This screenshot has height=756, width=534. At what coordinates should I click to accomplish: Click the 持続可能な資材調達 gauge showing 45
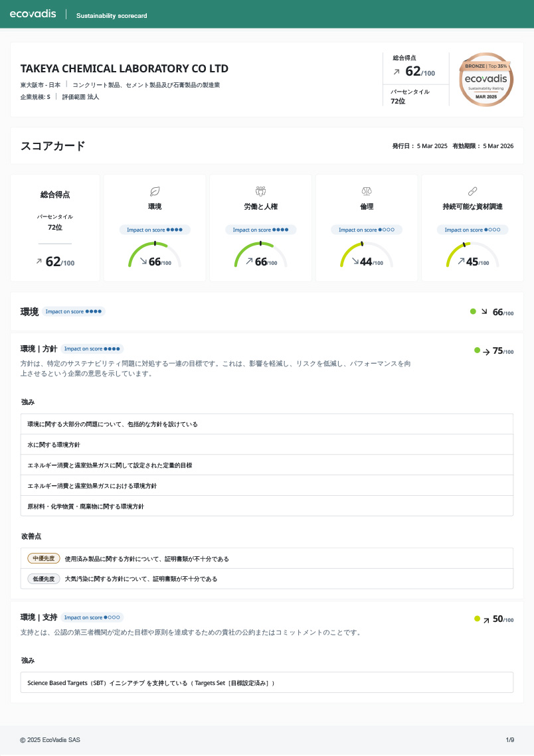pyautogui.click(x=472, y=255)
